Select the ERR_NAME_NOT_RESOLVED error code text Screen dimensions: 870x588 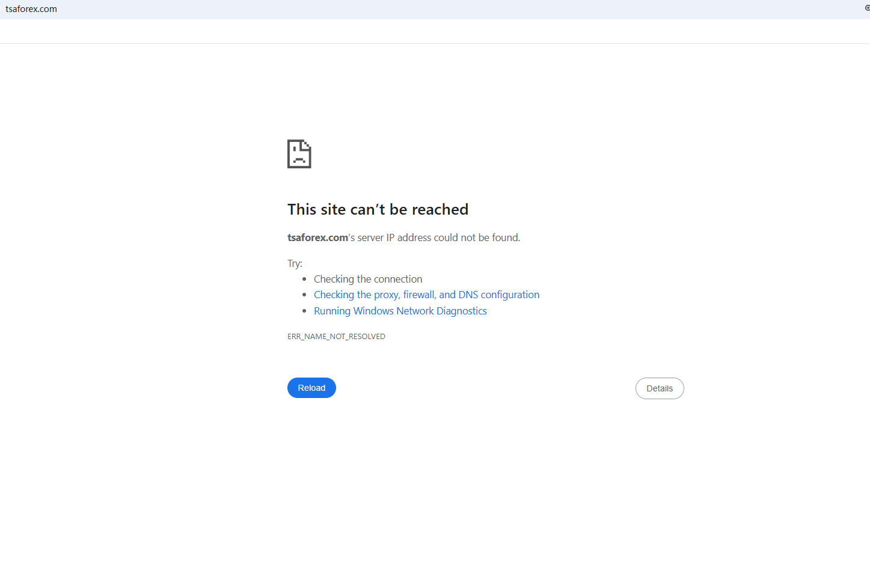[336, 337]
